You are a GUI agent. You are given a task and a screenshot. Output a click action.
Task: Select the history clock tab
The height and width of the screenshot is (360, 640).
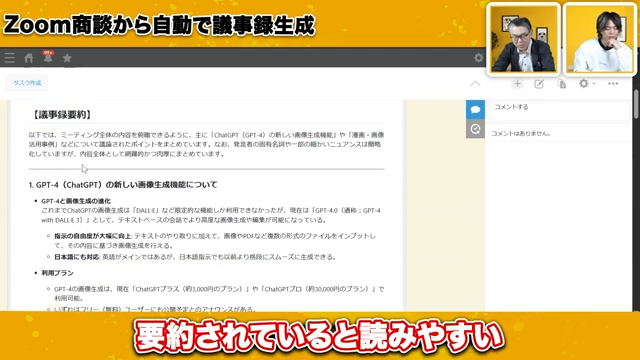point(475,129)
